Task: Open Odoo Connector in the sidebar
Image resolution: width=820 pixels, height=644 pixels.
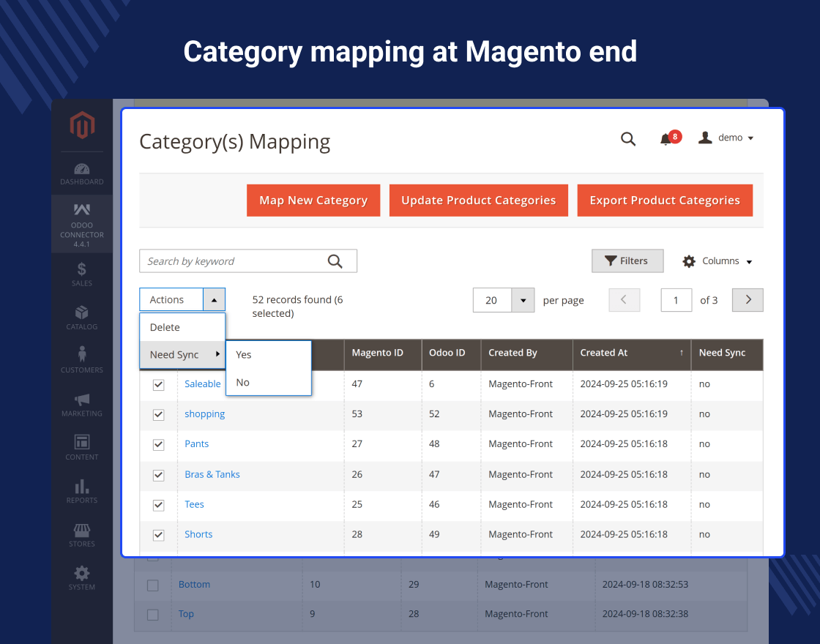Action: click(81, 225)
